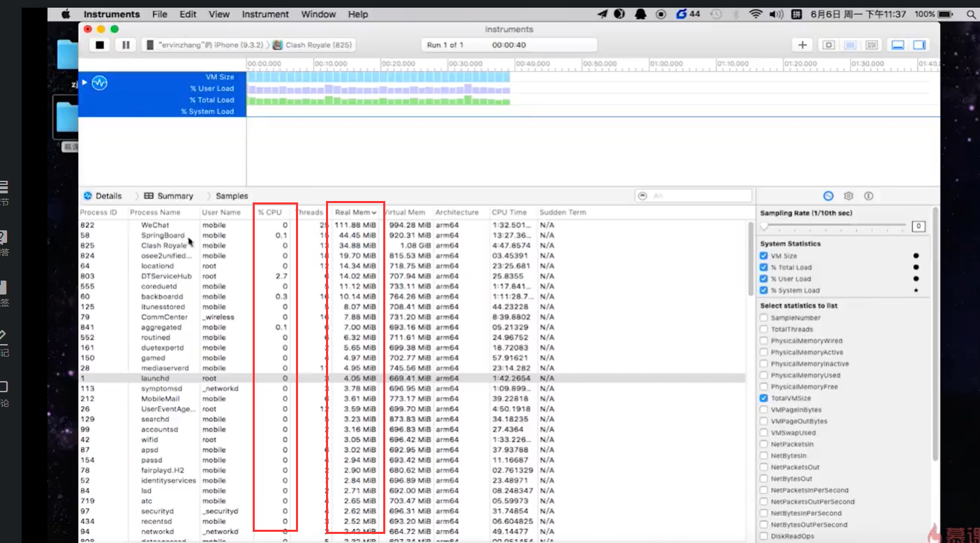Uncheck the % System Load checkbox

(x=764, y=290)
